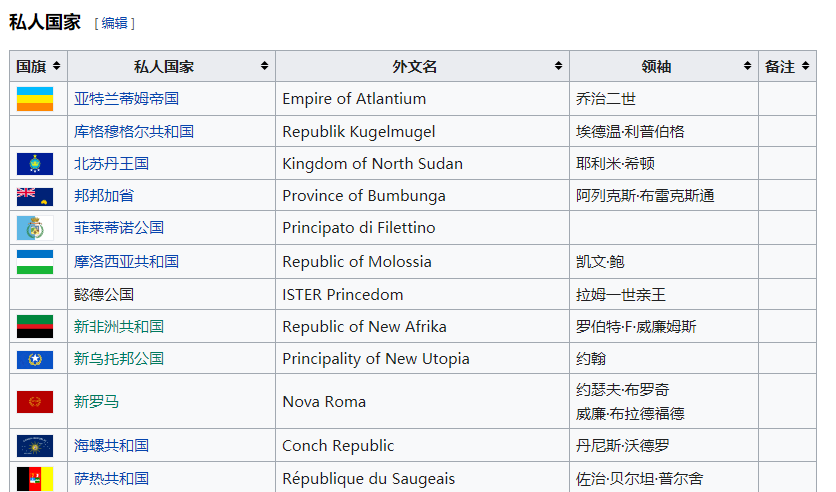This screenshot has width=836, height=492.
Task: Open the 亚特兰蒂姆帝国 article link
Action: pos(127,99)
